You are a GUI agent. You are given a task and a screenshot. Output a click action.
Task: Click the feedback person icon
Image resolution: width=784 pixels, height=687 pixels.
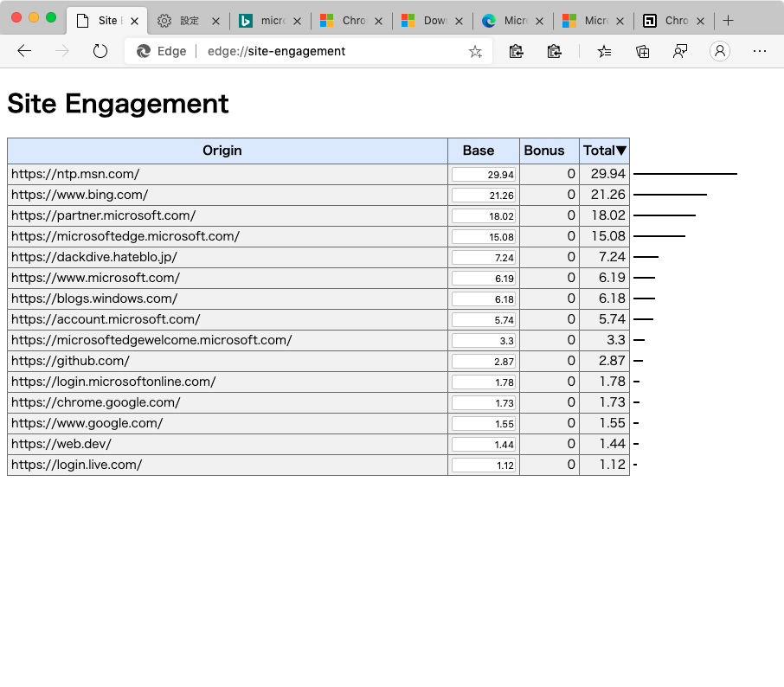680,51
